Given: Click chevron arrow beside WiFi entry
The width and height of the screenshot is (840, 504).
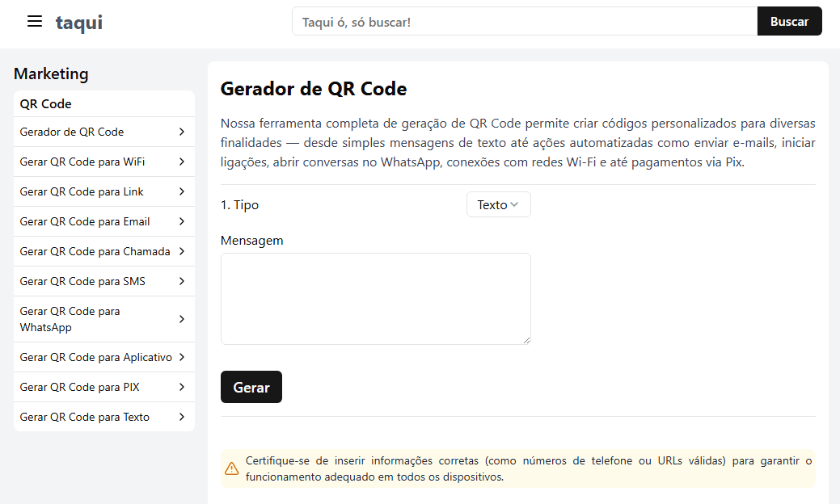Looking at the screenshot, I should (182, 162).
